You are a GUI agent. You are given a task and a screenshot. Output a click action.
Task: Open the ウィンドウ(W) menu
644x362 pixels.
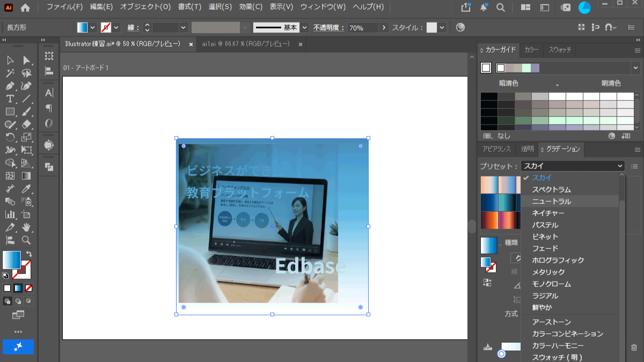323,8
